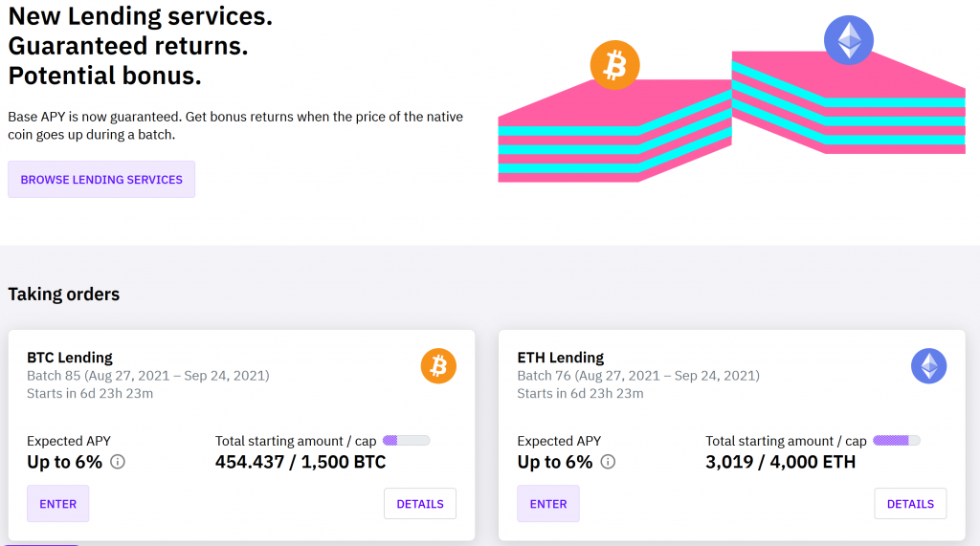Click the Ethereum icon in the hero illustration
Image resolution: width=980 pixels, height=546 pixels.
click(x=849, y=40)
